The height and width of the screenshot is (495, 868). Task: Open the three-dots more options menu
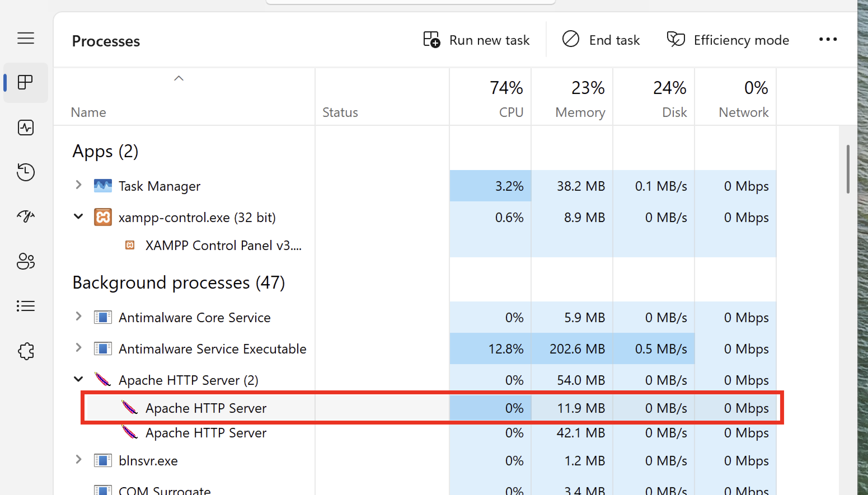(827, 39)
